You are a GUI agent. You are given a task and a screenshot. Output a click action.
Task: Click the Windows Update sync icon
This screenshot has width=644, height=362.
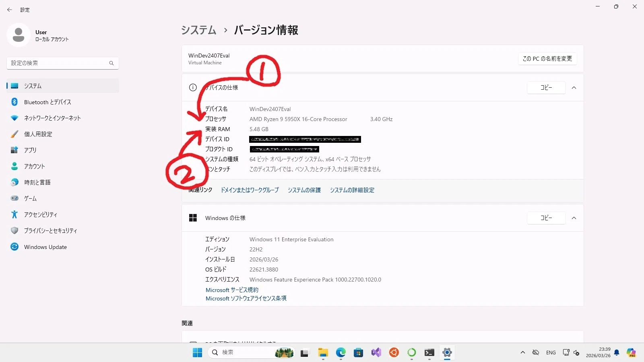point(14,247)
